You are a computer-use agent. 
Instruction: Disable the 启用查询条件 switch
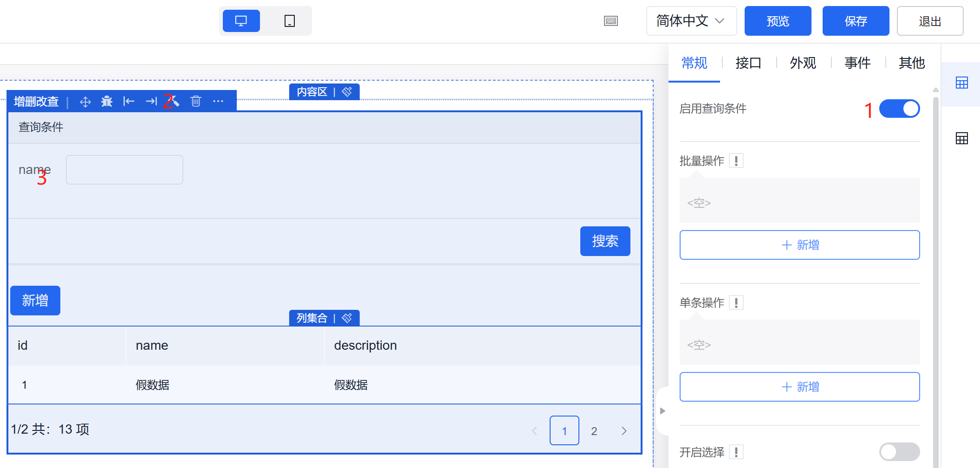899,109
